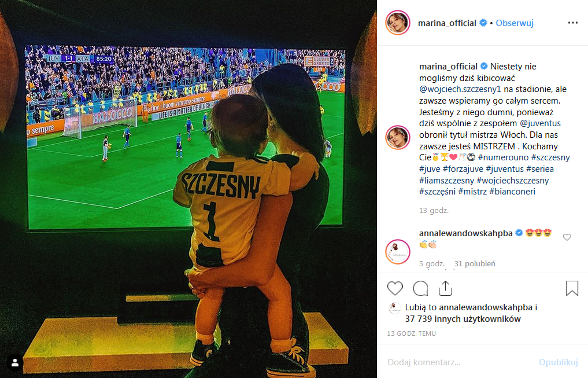Open the comment speech bubble icon
This screenshot has width=588, height=378.
coord(420,288)
